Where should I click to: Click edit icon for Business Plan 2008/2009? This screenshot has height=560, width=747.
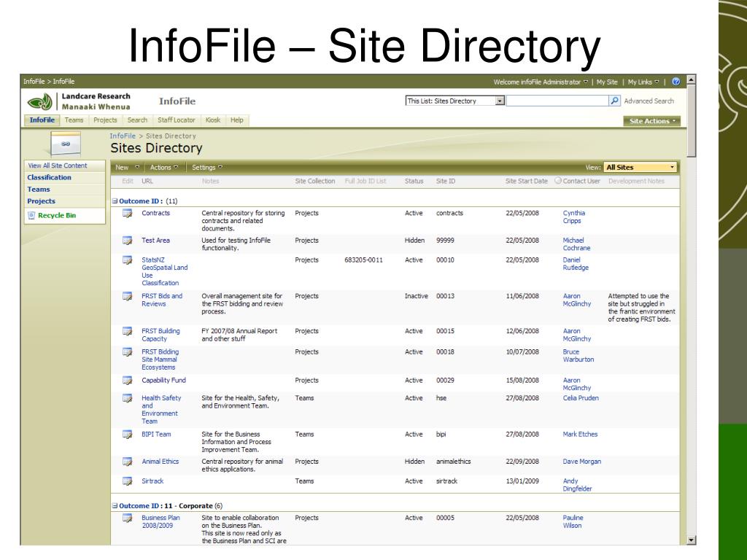coord(127,518)
